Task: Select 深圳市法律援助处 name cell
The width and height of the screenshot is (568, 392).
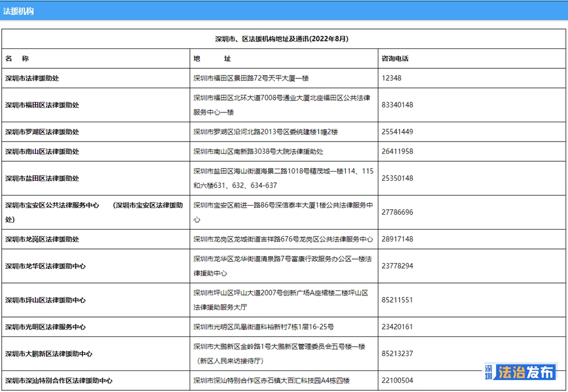Action: (32, 78)
